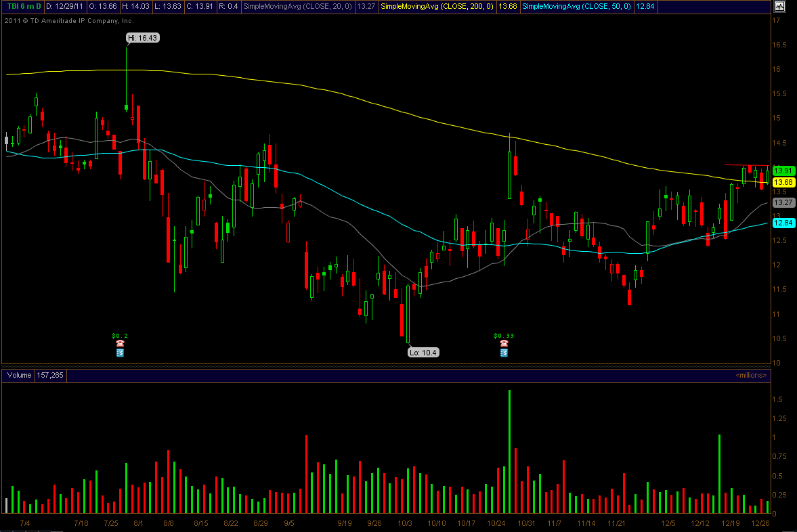Click the 10.5 price axis label
797x532 pixels.
coord(779,338)
